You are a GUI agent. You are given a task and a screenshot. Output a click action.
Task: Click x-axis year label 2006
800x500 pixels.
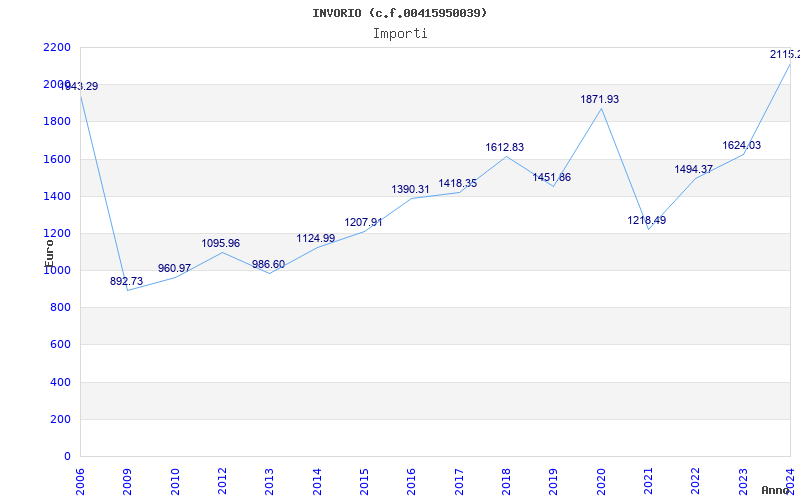tap(80, 482)
